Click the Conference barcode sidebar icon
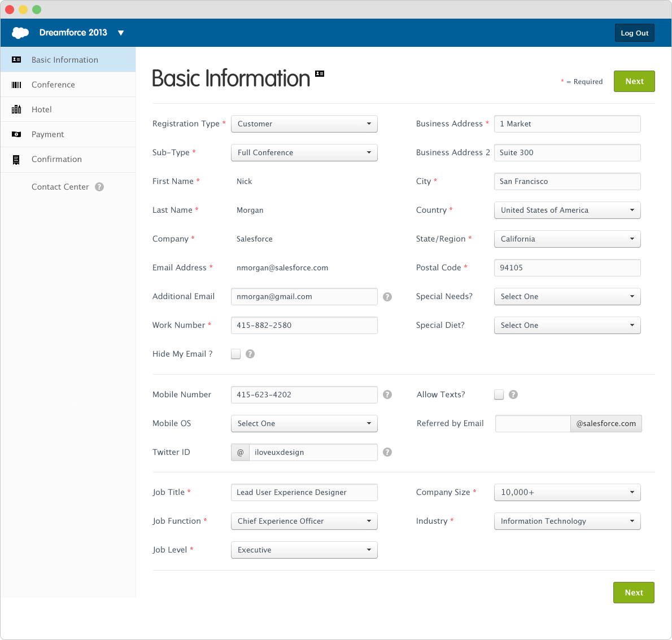The width and height of the screenshot is (672, 640). [16, 85]
